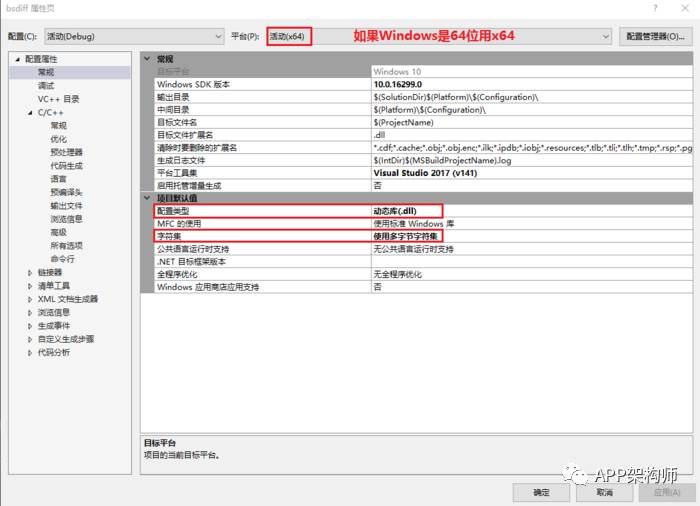Click 配置类型 动态库(.dll) value
This screenshot has width=700, height=506.
click(x=532, y=211)
